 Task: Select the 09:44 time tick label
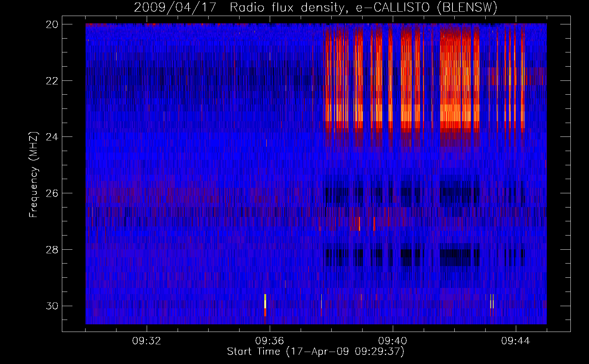pyautogui.click(x=516, y=341)
